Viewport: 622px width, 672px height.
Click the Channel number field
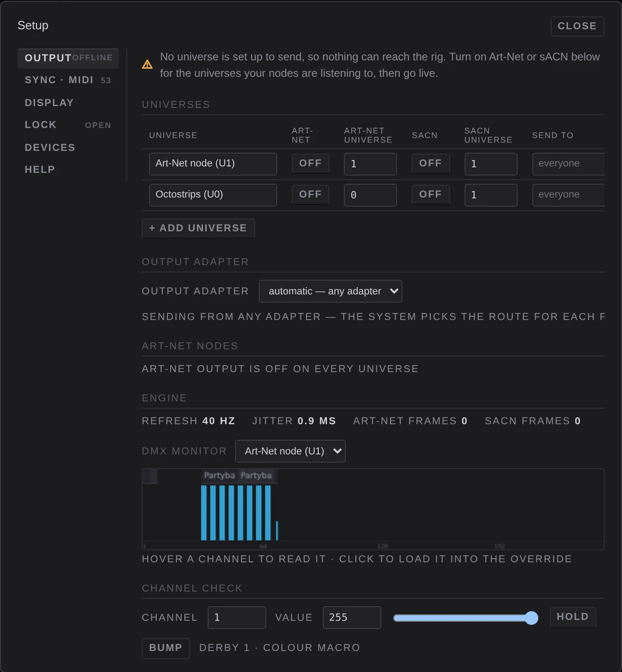[x=237, y=618]
